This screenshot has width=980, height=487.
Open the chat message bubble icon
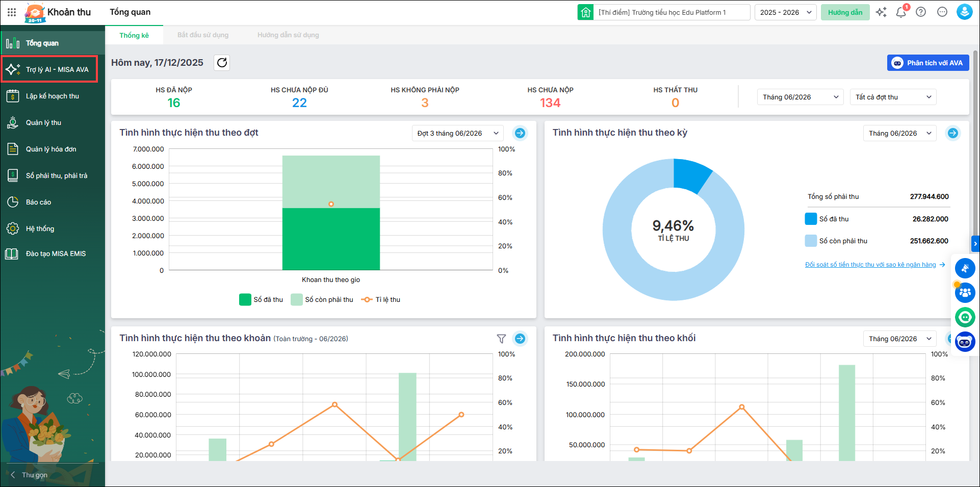(942, 12)
